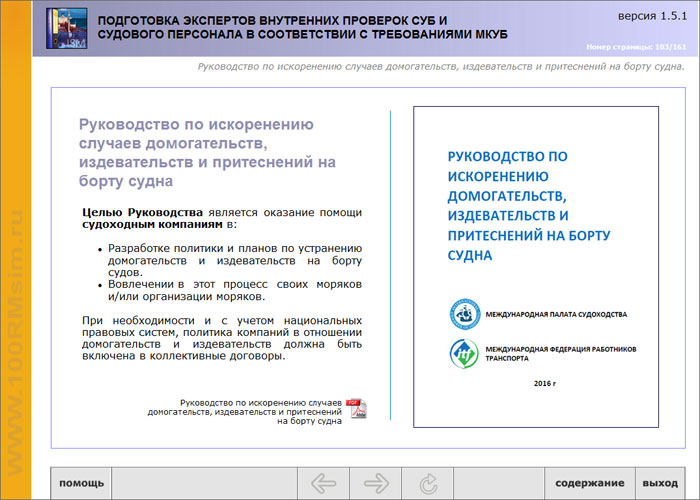Image resolution: width=700 pixels, height=500 pixels.
Task: Click the page number indicator 103/161
Action: [636, 47]
